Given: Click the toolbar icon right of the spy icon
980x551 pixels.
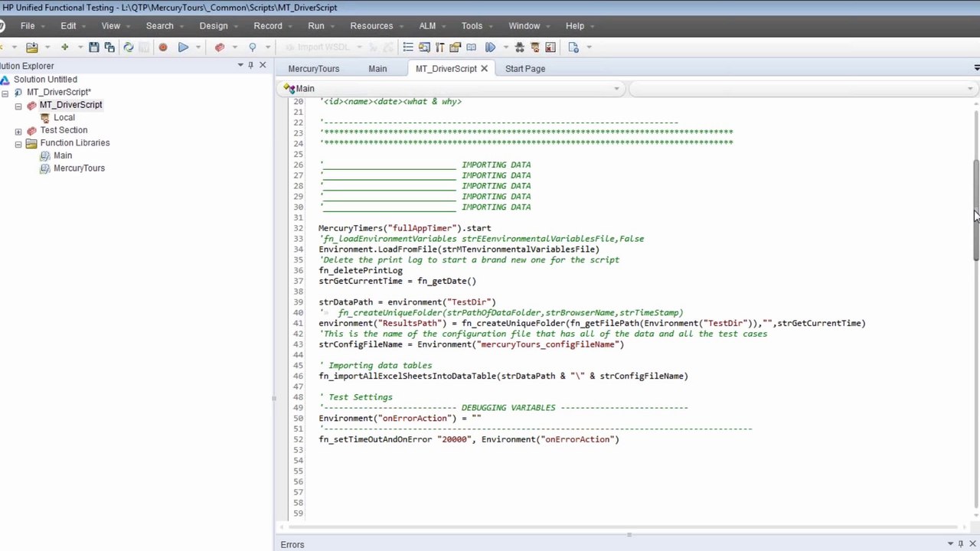Looking at the screenshot, I should (534, 47).
